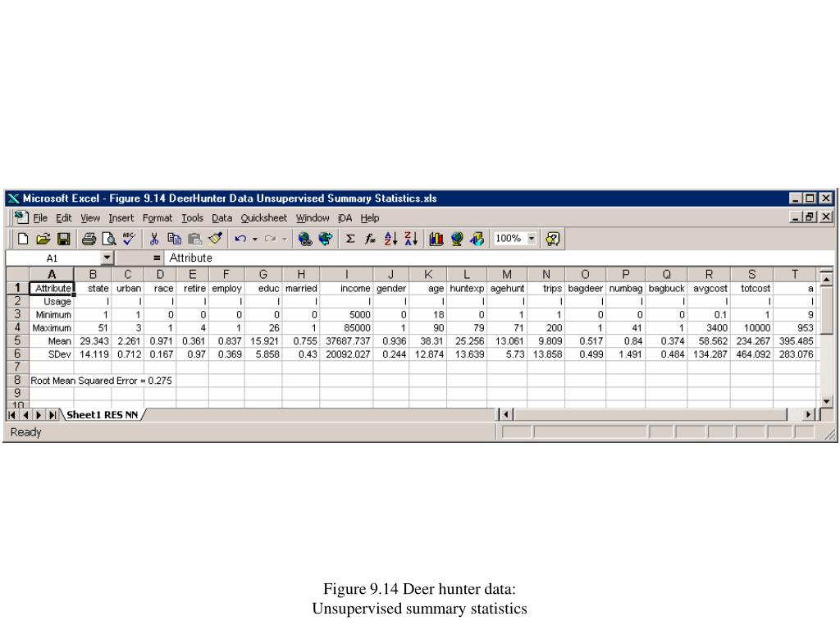
Task: Click the formula bar showing Attribute
Action: pyautogui.click(x=498, y=258)
